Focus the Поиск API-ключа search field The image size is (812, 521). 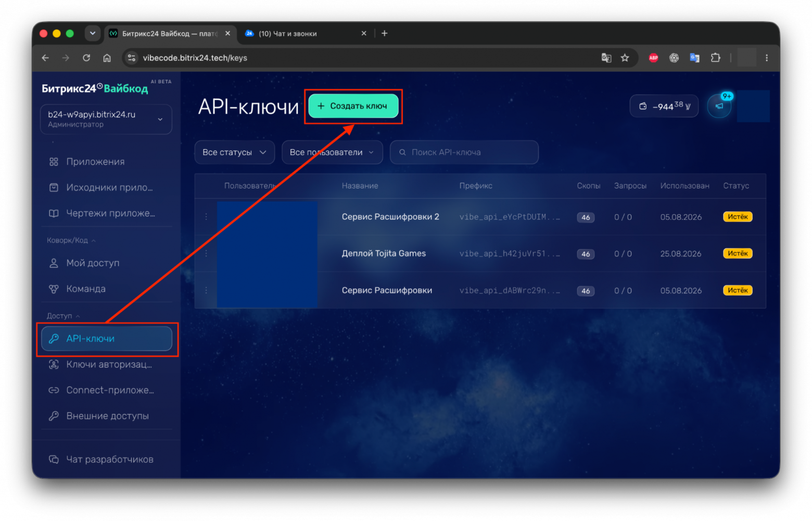464,152
